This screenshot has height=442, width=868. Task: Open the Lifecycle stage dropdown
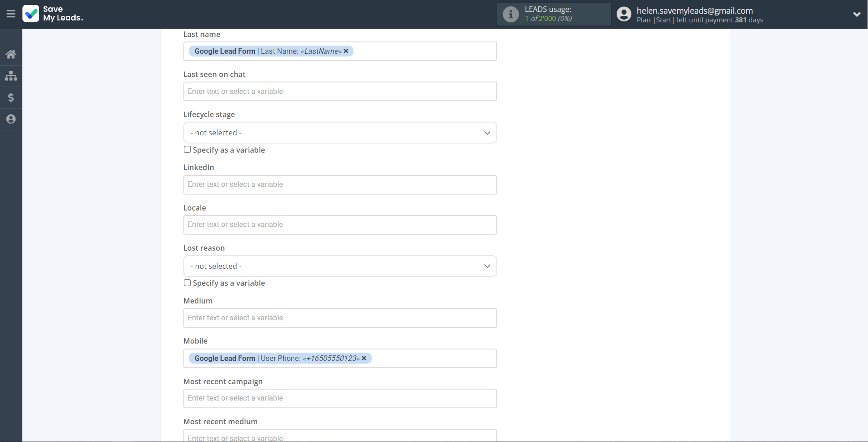340,133
